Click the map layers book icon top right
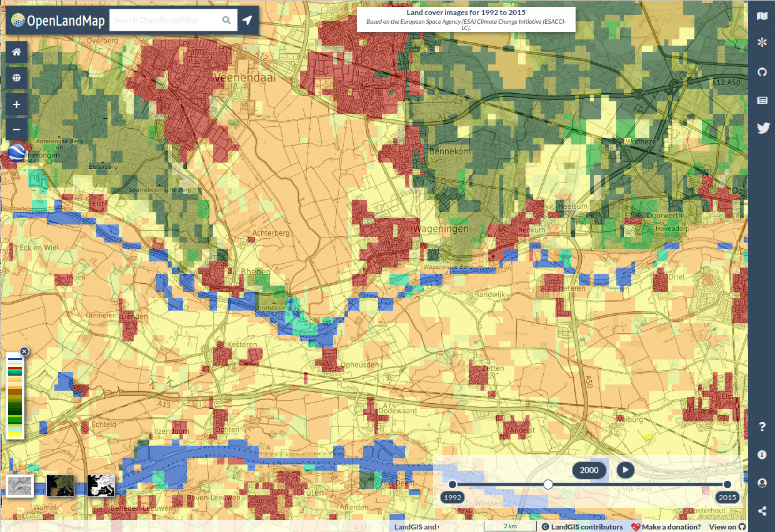Image resolution: width=775 pixels, height=532 pixels. pos(762,15)
